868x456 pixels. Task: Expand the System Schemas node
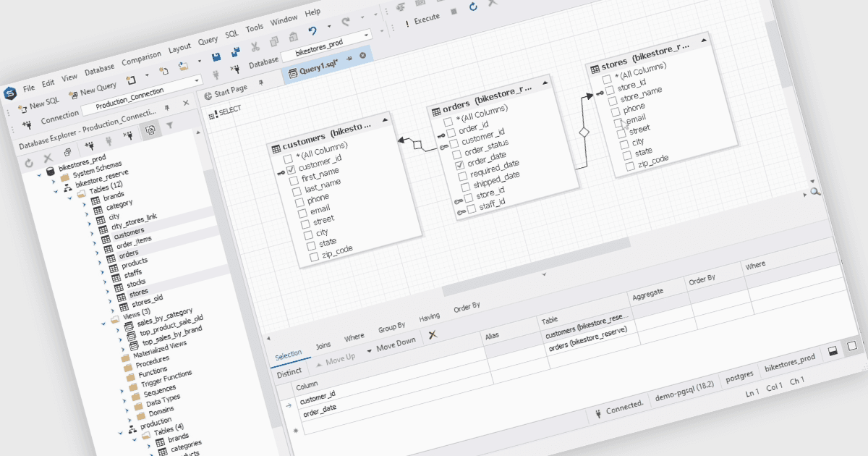[54, 181]
